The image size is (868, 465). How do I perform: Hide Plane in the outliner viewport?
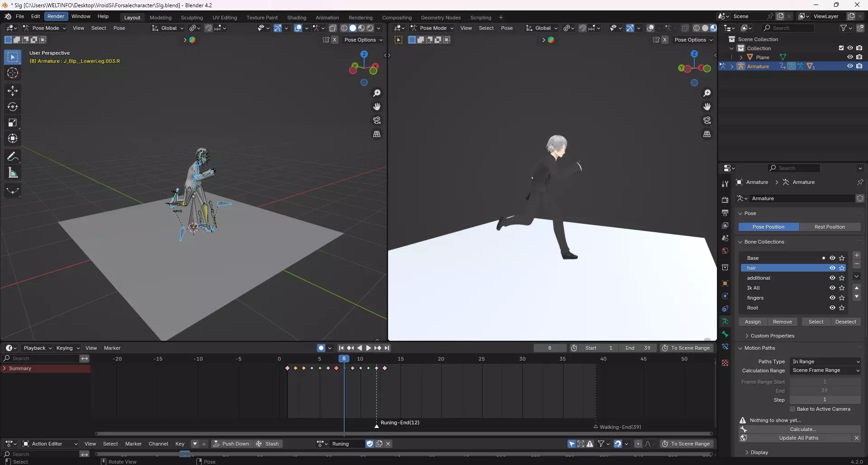point(850,57)
